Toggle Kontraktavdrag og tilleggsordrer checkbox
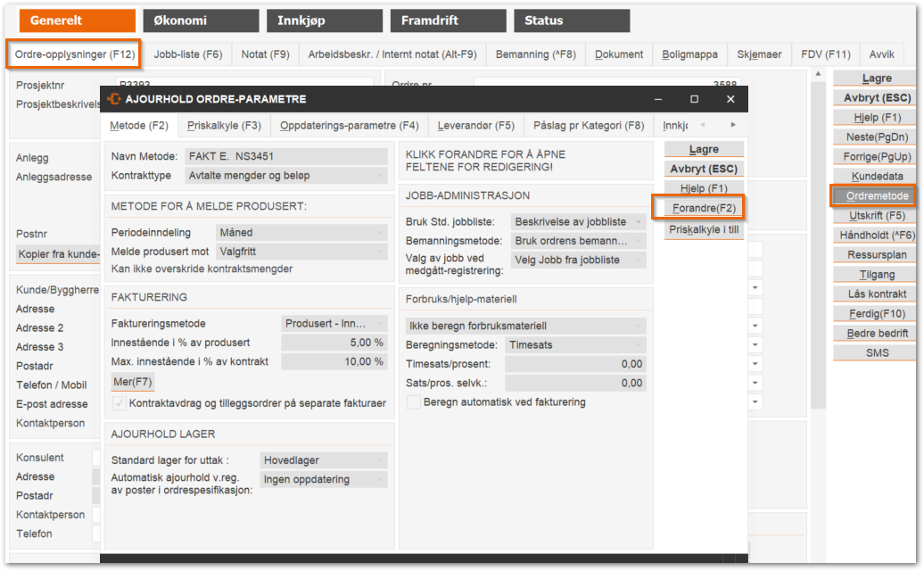Screen dimensions: 924x571 click(120, 403)
